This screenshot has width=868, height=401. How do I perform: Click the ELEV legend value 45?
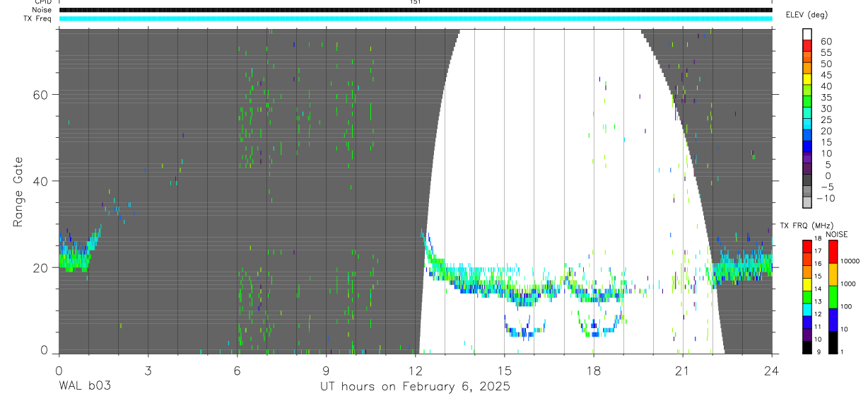point(826,75)
